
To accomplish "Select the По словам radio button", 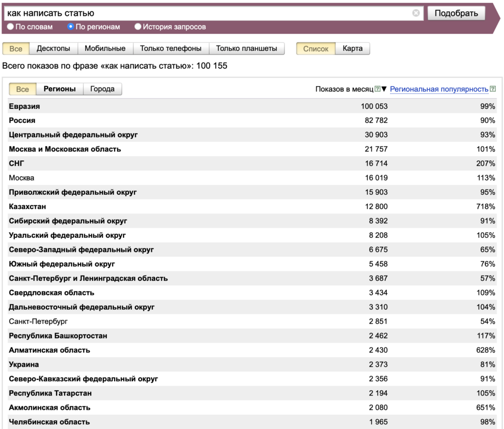I will click(10, 27).
